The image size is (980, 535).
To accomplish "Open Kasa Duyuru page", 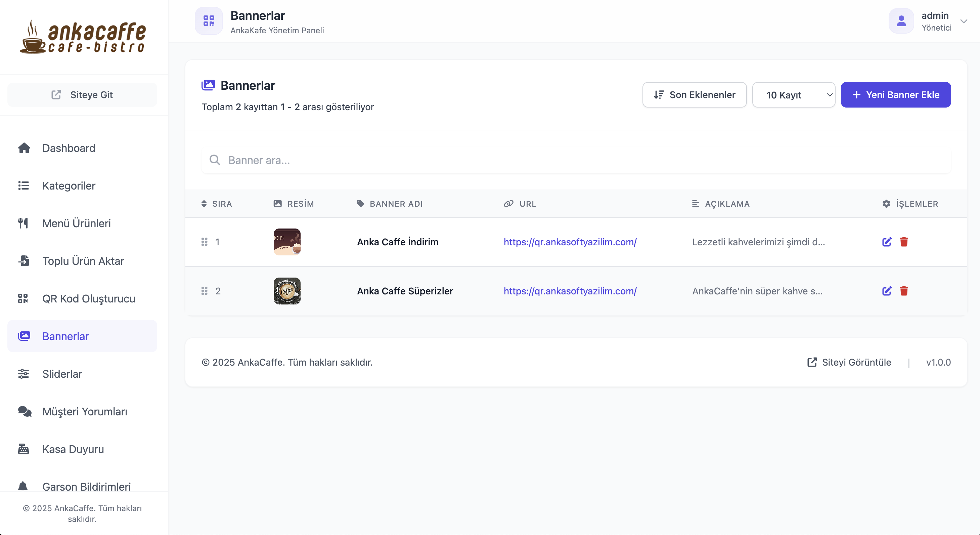I will [x=82, y=449].
